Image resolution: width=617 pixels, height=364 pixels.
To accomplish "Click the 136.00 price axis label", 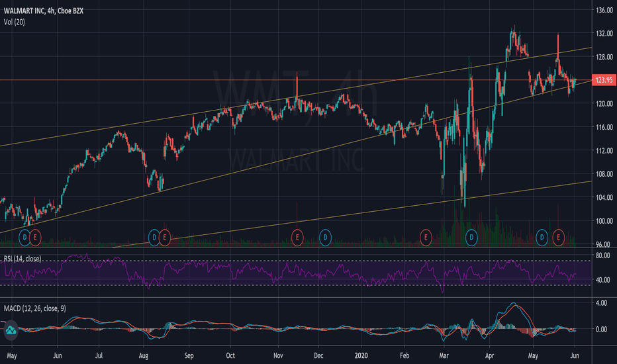I will pyautogui.click(x=604, y=10).
